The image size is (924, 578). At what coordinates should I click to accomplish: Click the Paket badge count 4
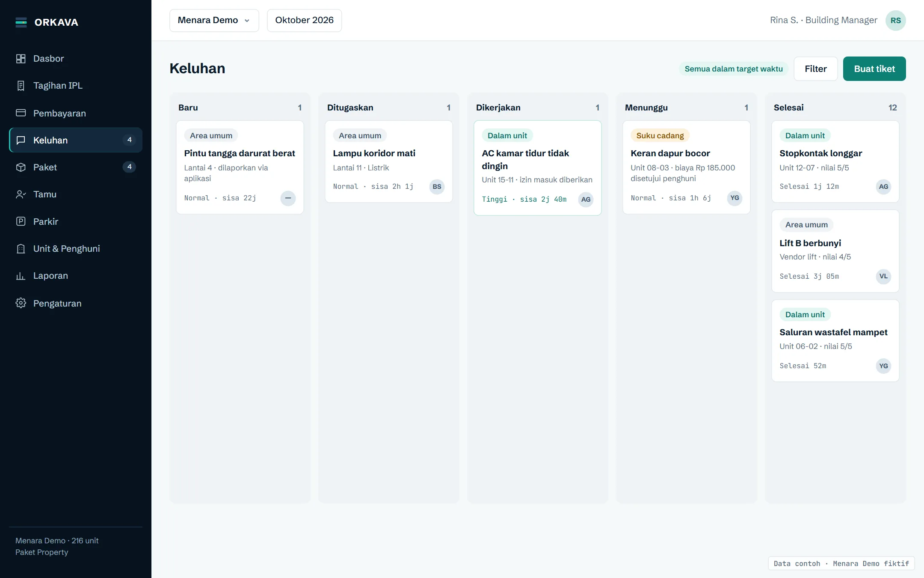pyautogui.click(x=129, y=167)
